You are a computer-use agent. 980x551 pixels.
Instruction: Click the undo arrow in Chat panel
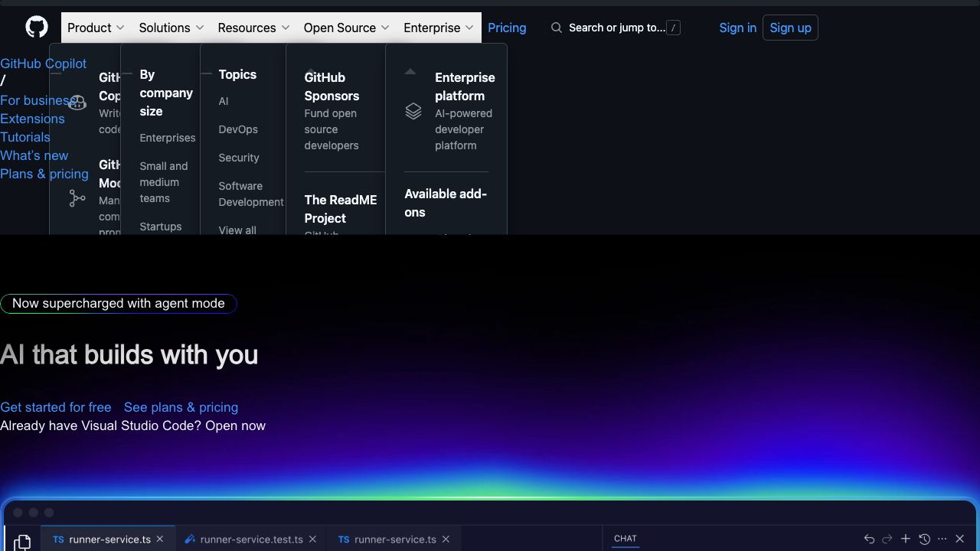869,539
